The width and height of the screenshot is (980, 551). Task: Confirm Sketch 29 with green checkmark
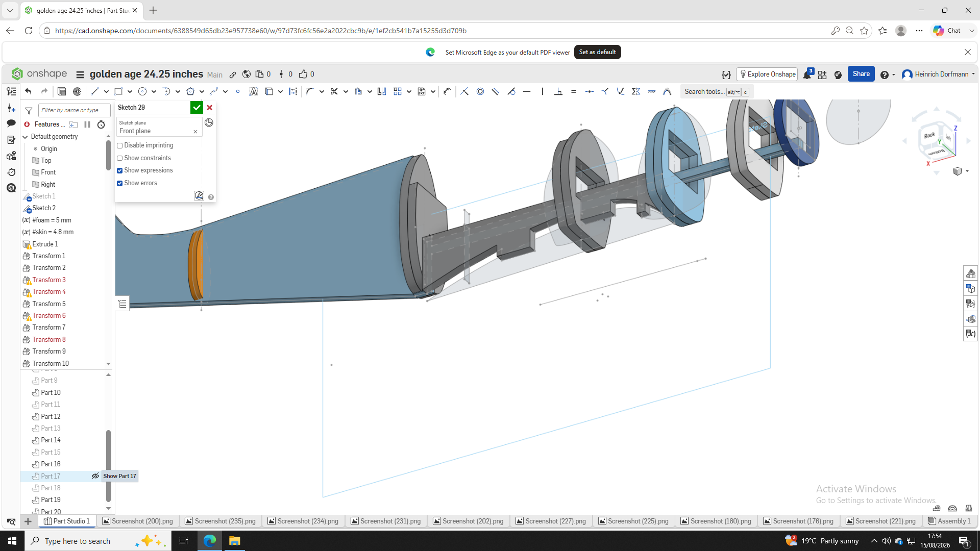click(197, 108)
